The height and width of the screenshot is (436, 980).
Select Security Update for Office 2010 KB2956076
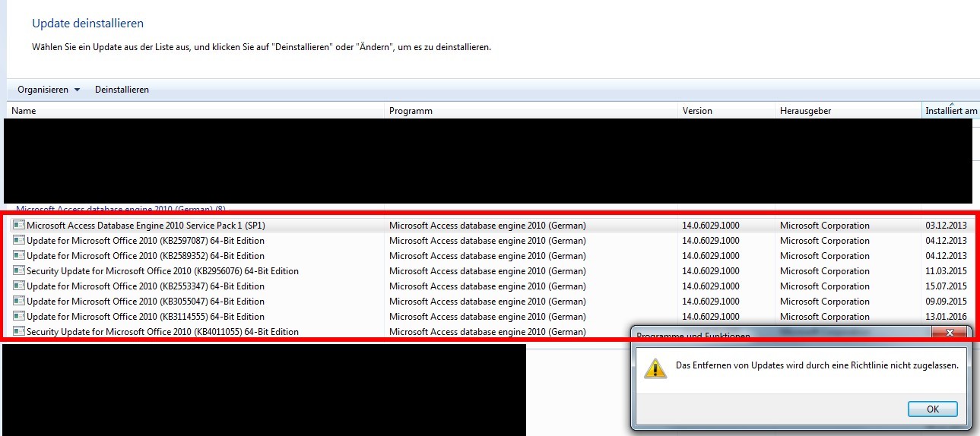point(163,271)
